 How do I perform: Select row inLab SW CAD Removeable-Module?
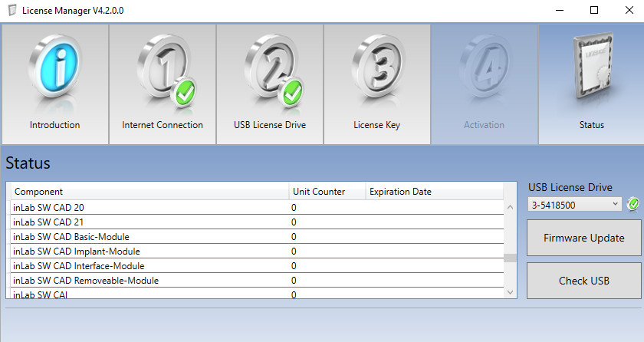(257, 281)
